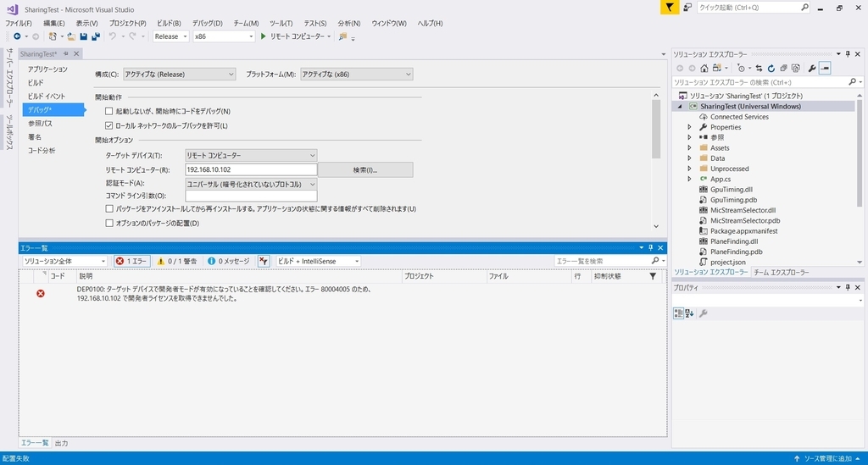Toggle the '1 エラー' filter button
868x465 pixels.
[131, 261]
